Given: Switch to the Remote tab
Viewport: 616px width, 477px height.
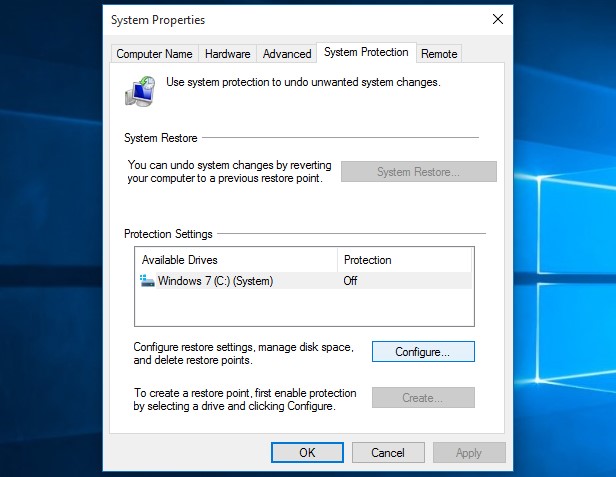Looking at the screenshot, I should [x=439, y=54].
